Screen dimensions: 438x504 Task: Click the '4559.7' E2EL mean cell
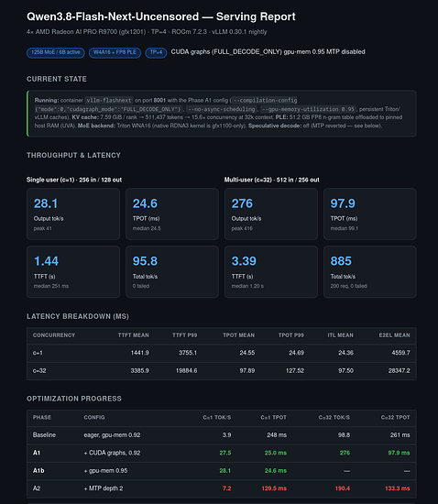tap(401, 353)
